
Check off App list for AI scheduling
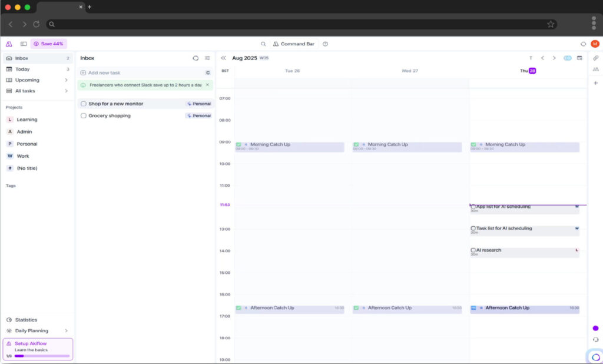[x=473, y=207]
